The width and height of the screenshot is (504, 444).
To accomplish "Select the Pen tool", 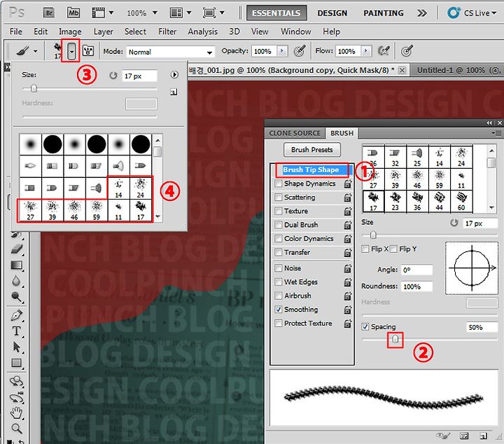I will (16, 315).
